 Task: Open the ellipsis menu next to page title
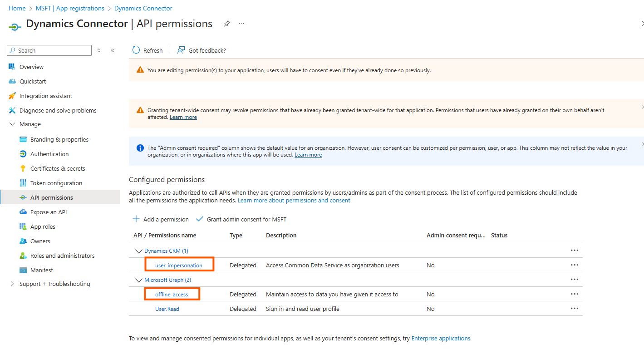pyautogui.click(x=241, y=24)
